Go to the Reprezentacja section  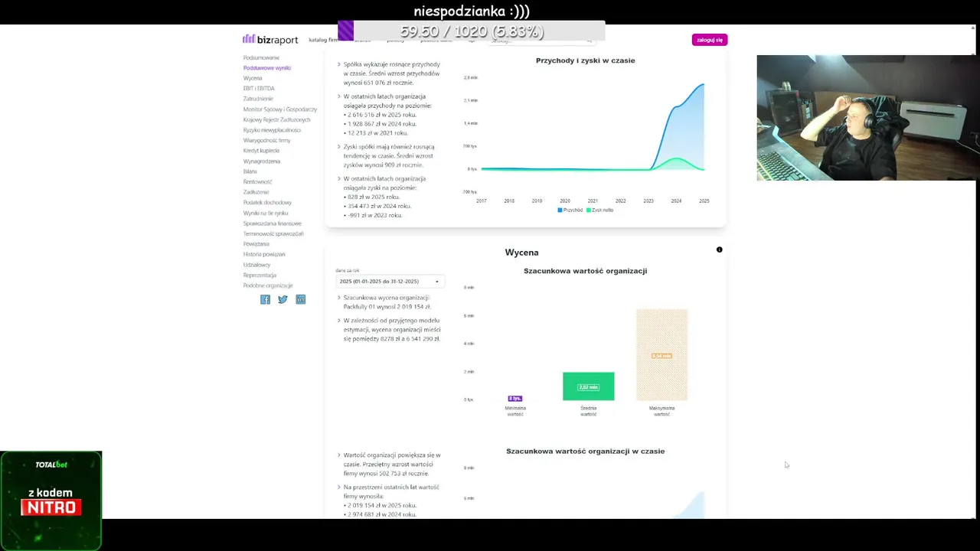(260, 275)
